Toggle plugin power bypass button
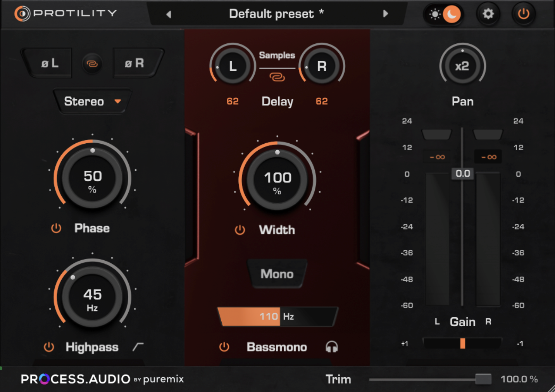This screenshot has width=555, height=392. pos(523,14)
